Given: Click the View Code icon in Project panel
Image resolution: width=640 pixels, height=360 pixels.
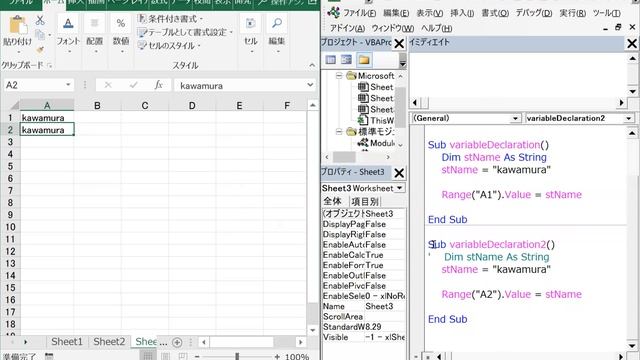Looking at the screenshot, I should point(331,60).
